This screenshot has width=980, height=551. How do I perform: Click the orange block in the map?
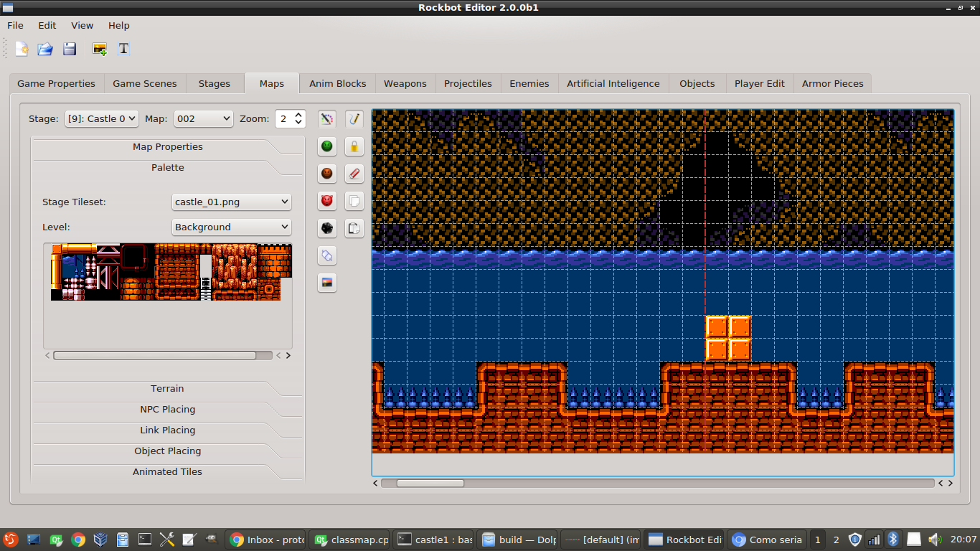click(x=728, y=338)
